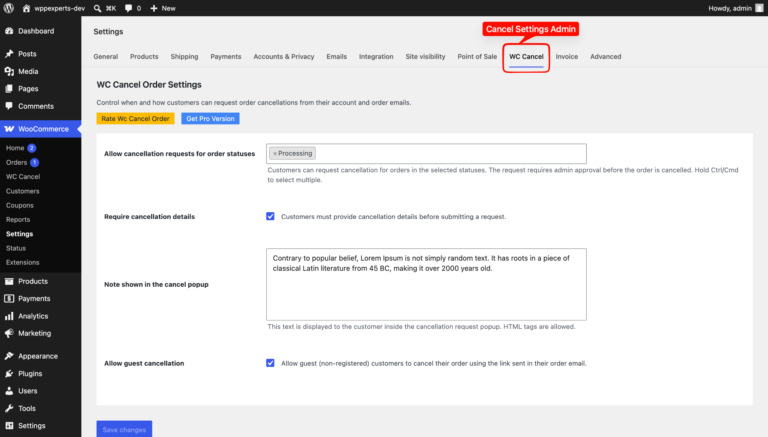
Task: Click the Save changes button
Action: [124, 429]
